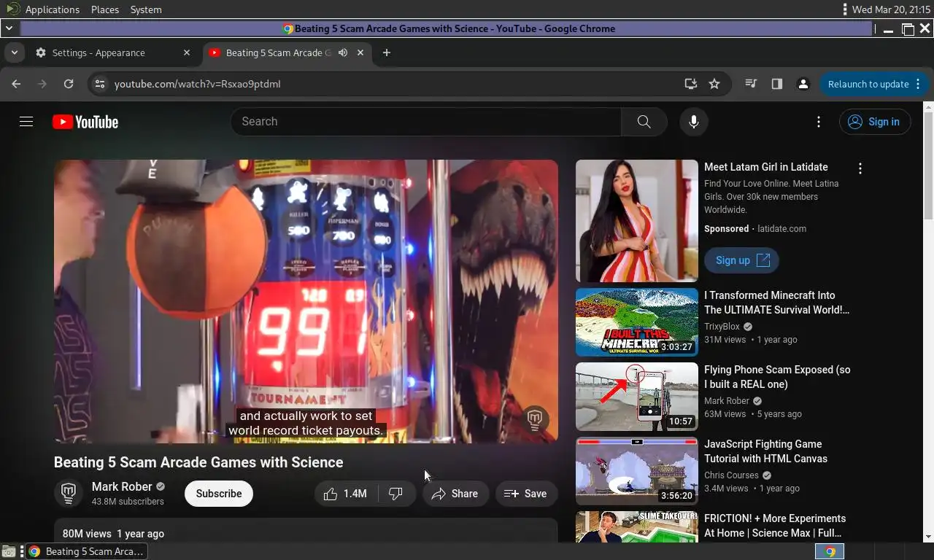Viewport: 934px width, 560px height.
Task: Sign in to YouTube
Action: (x=875, y=122)
